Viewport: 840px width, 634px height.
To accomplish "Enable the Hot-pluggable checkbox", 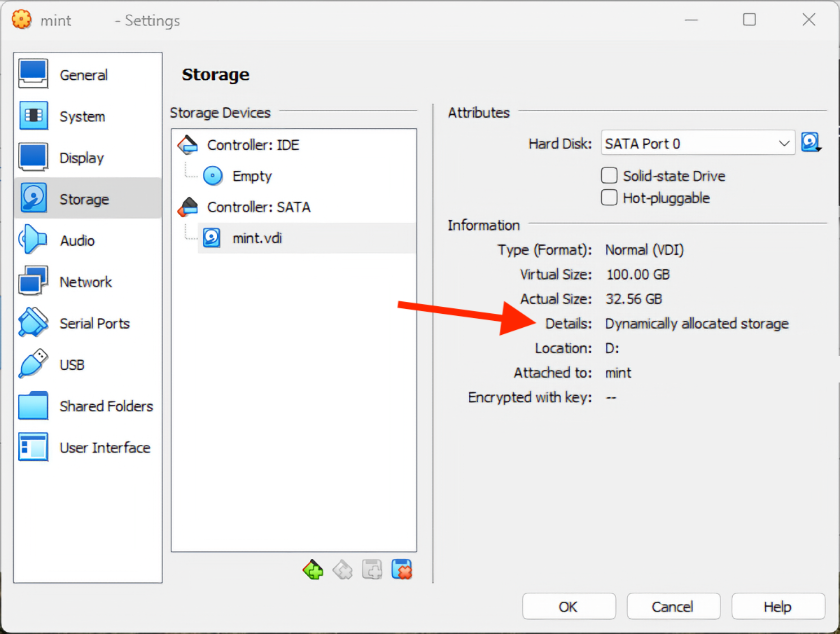I will (x=609, y=198).
